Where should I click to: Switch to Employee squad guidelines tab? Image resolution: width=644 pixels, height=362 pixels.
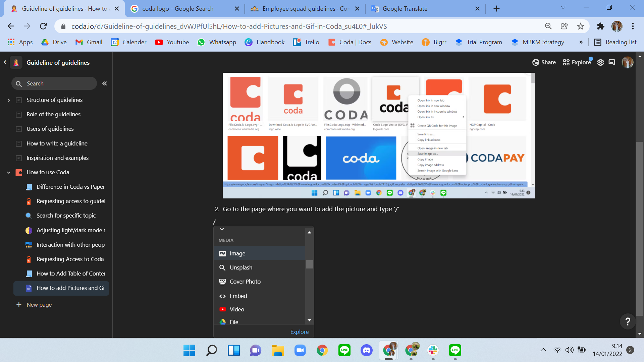click(305, 9)
